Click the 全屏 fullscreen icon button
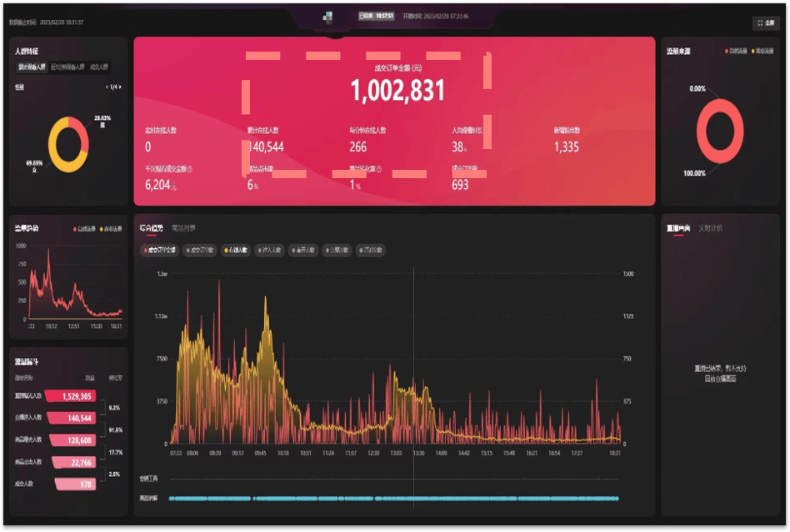 coord(766,23)
